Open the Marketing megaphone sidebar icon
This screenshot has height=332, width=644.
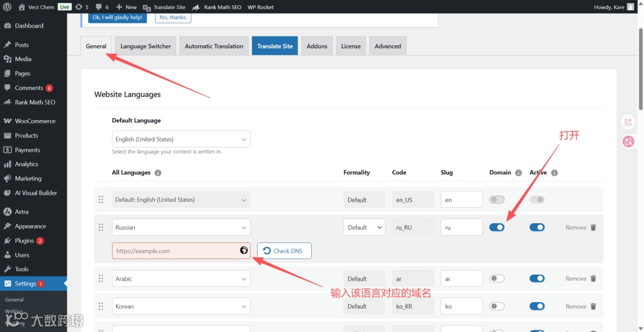(7, 179)
